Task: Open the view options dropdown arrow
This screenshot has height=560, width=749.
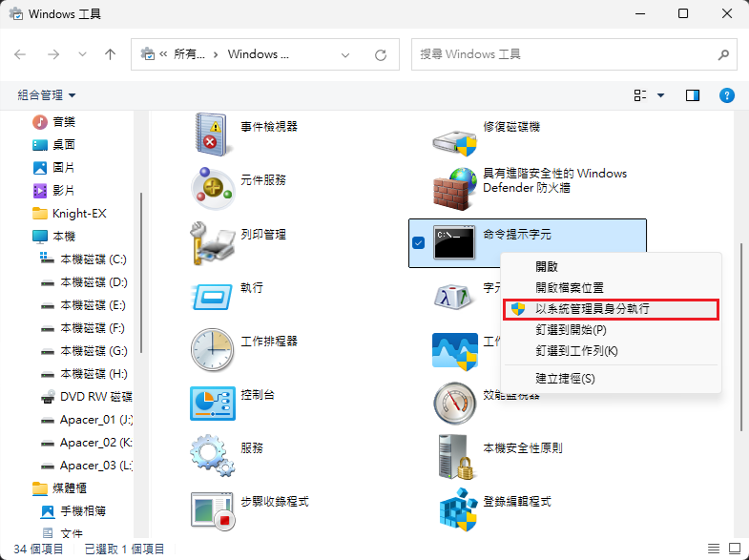Action: 660,95
